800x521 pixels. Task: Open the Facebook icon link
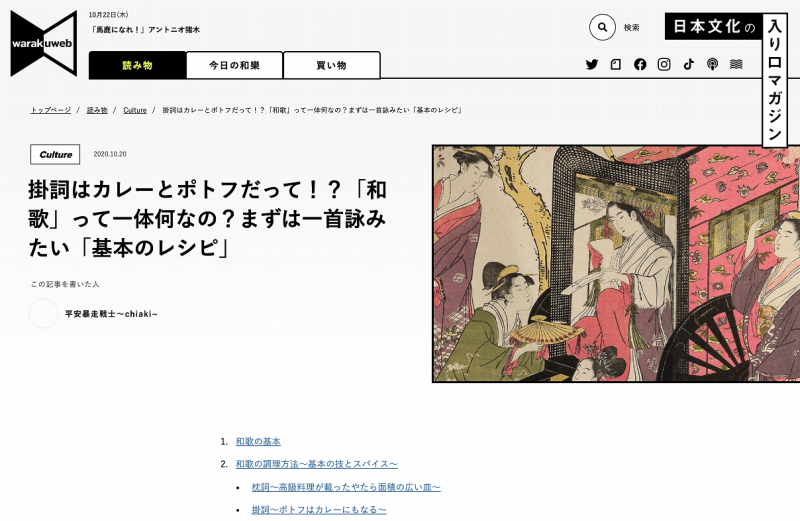(640, 64)
